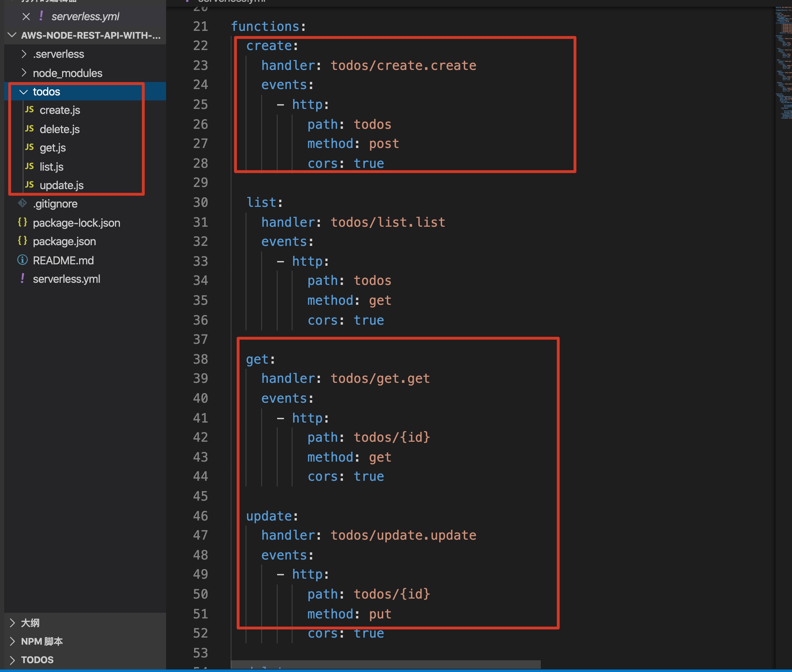
Task: Click the JS icon beside delete.js
Action: click(29, 129)
